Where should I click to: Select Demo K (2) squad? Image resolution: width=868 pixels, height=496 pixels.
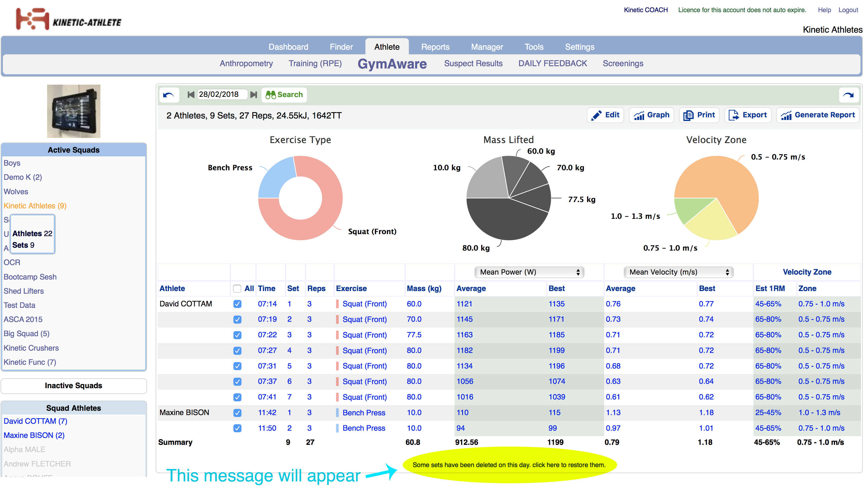(23, 177)
